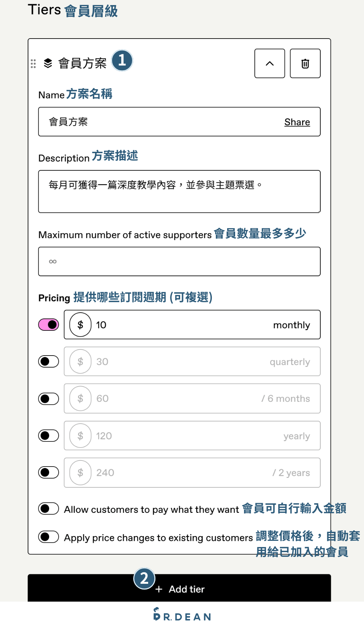The width and height of the screenshot is (364, 626).
Task: Enable the quarterly pricing option
Action: pos(48,361)
